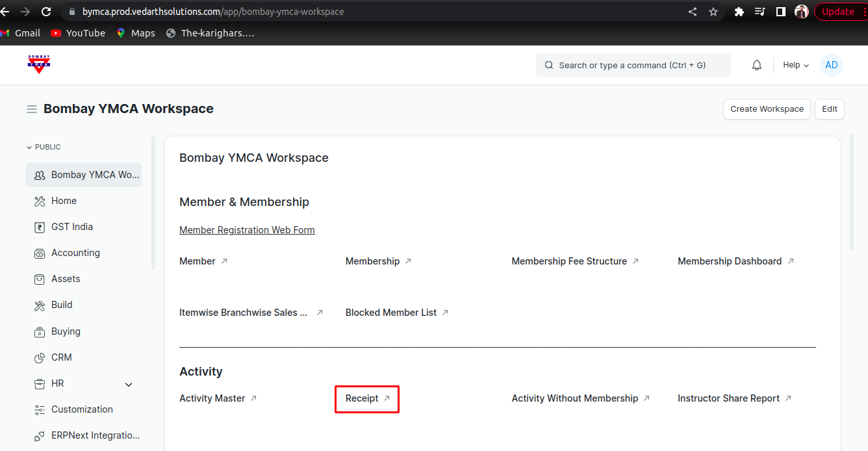868x451 pixels.
Task: Click the notification bell icon
Action: [756, 65]
